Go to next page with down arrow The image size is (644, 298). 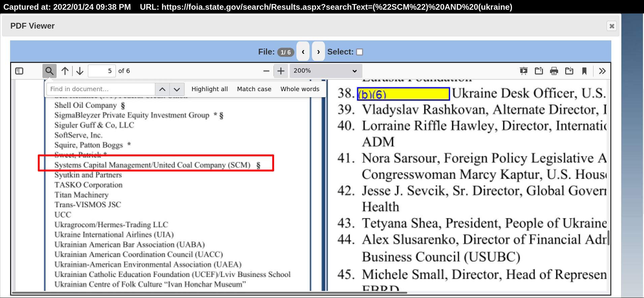coord(80,71)
